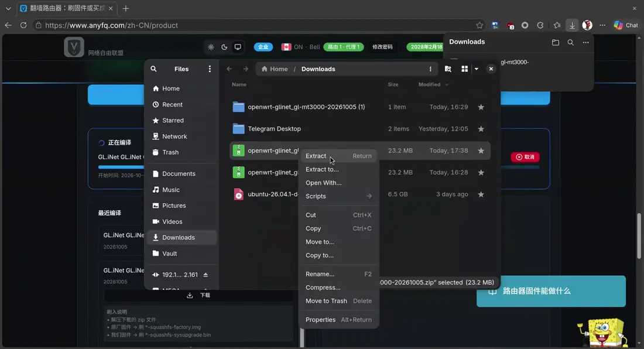Click the 下载 download button under recent builds
This screenshot has width=644, height=349.
click(199, 295)
